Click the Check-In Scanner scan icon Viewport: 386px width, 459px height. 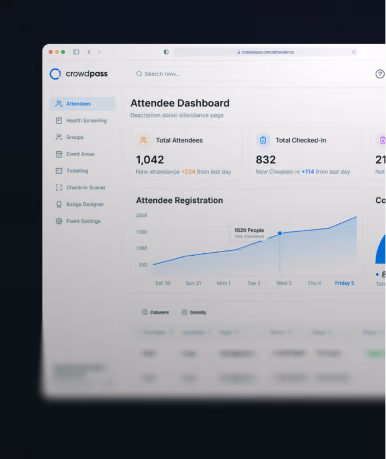pos(59,187)
